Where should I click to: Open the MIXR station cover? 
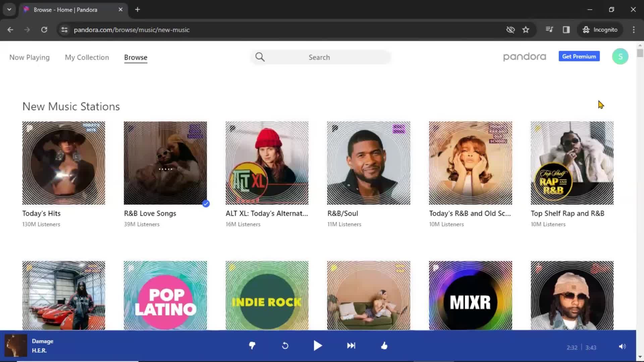click(x=471, y=296)
